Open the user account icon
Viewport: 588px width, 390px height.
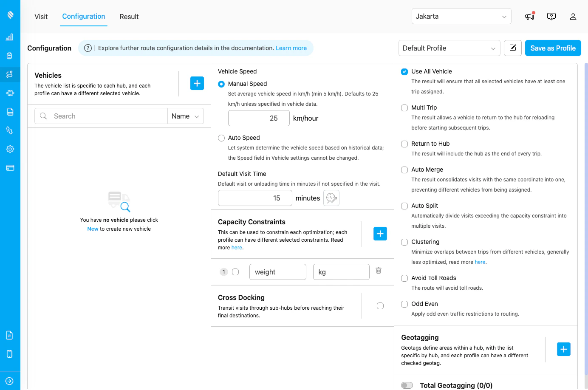point(573,17)
